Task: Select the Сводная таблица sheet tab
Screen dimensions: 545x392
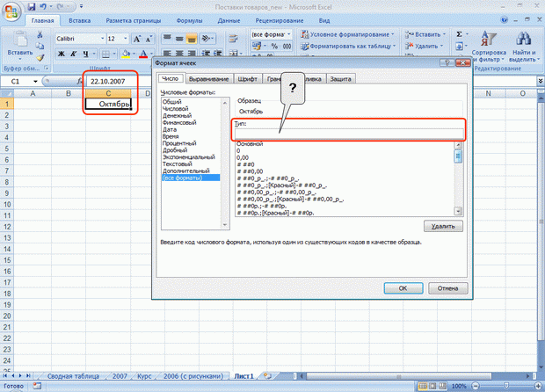Action: 73,376
